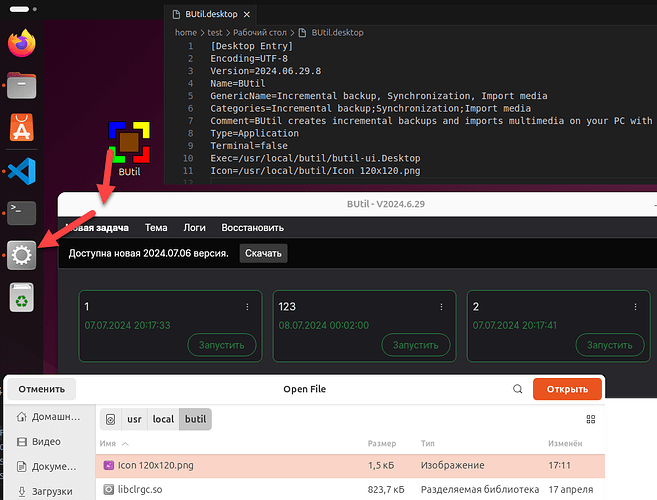Open the gear Settings dock icon
The image size is (657, 500).
[x=22, y=255]
